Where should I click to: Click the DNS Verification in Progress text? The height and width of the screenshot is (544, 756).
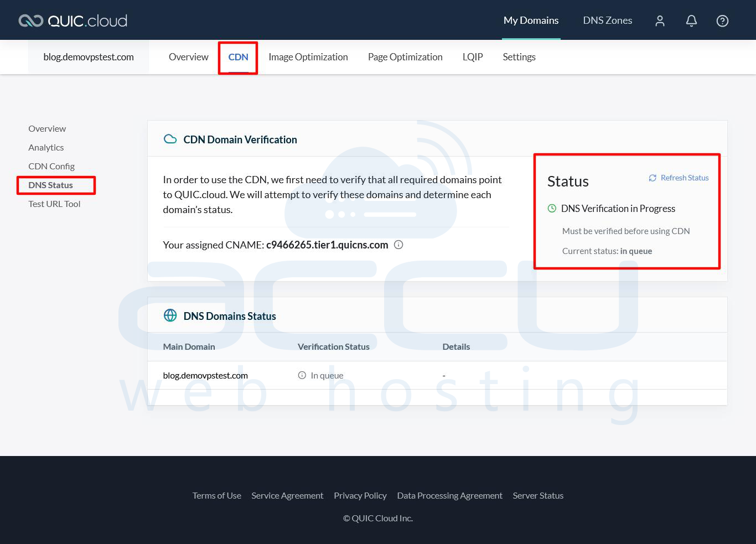point(618,209)
